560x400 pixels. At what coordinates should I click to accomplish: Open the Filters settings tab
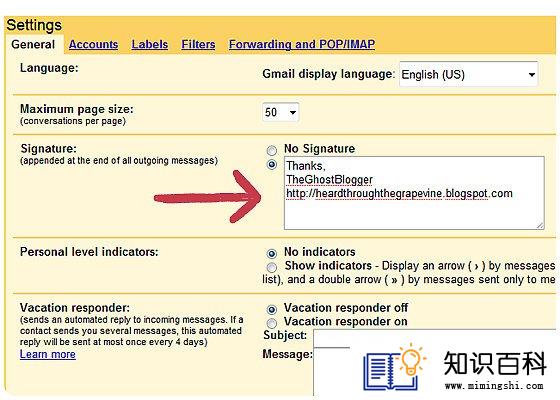point(198,44)
